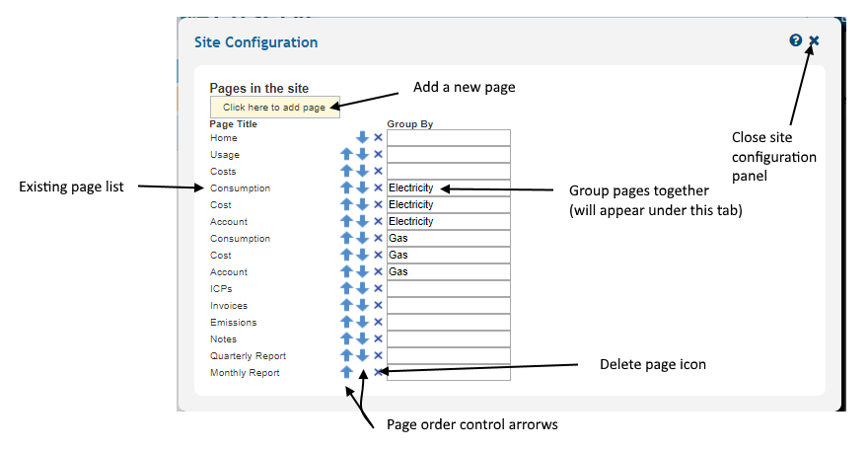Move the Gas Cost page down
The image size is (868, 449).
point(362,256)
